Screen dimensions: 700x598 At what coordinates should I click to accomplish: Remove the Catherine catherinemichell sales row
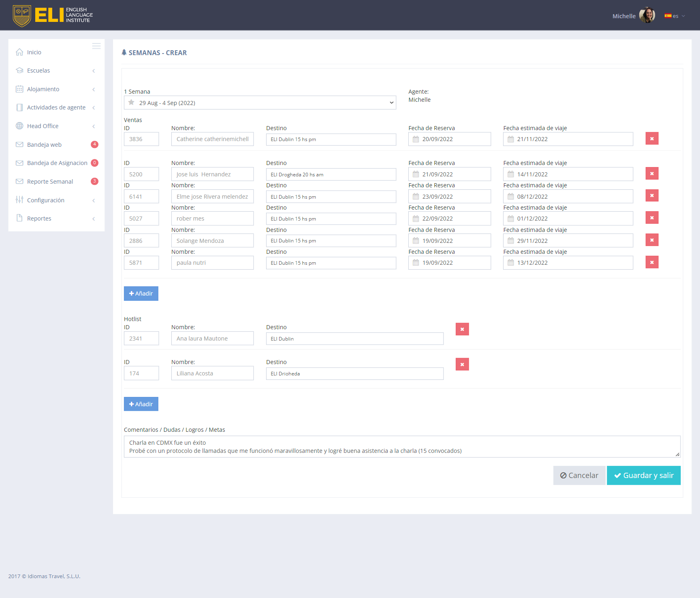coord(652,139)
